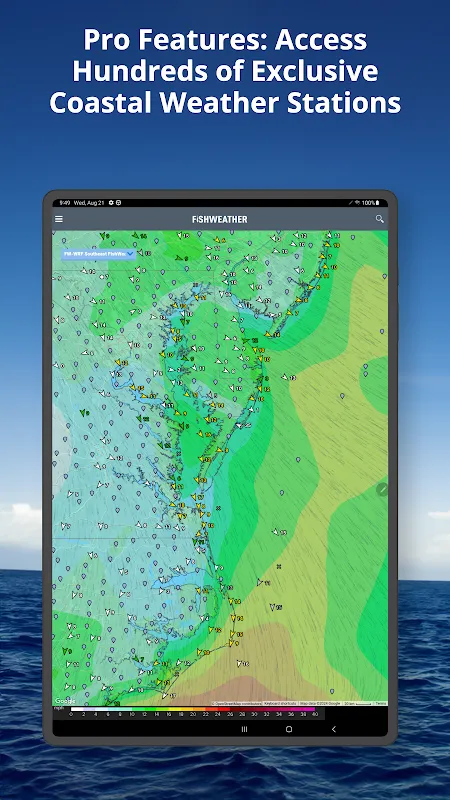The height and width of the screenshot is (800, 450).
Task: Tap the battery indicator in status bar
Action: pos(378,203)
